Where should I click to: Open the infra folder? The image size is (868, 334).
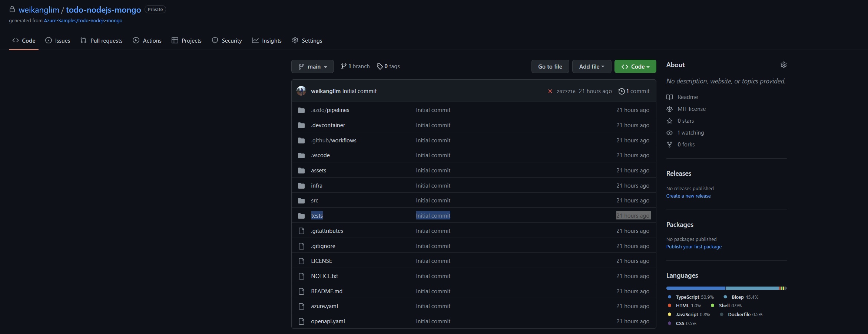pos(317,185)
